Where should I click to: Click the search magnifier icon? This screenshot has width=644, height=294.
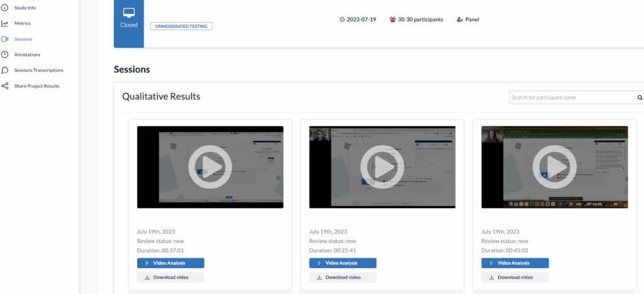pyautogui.click(x=640, y=98)
